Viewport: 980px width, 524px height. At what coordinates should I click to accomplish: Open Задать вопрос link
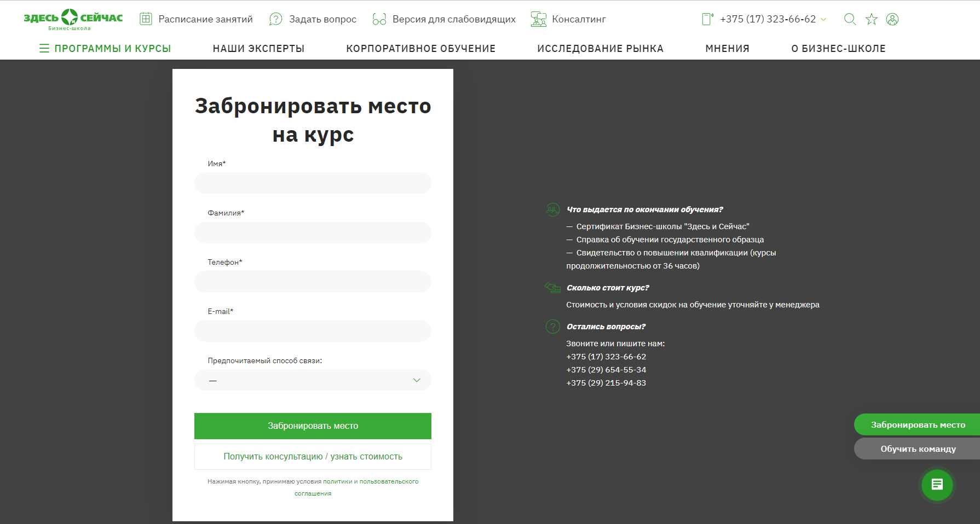point(323,19)
